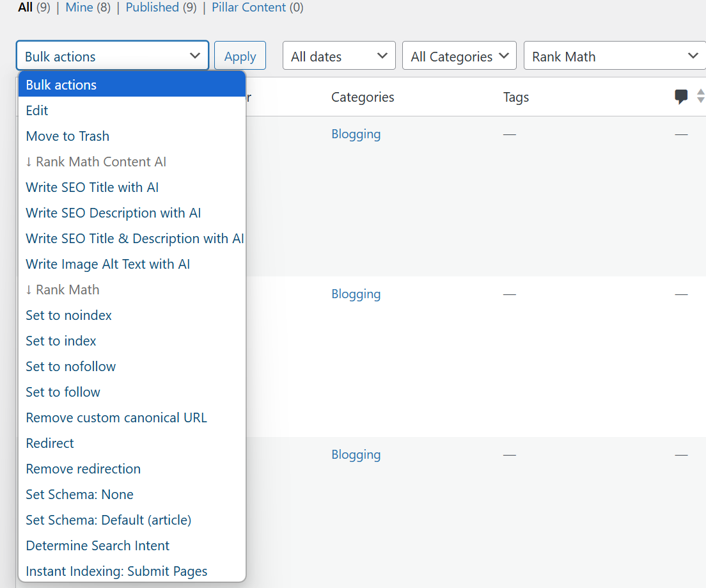Pick Write Image Alt Text with AI

tap(107, 264)
